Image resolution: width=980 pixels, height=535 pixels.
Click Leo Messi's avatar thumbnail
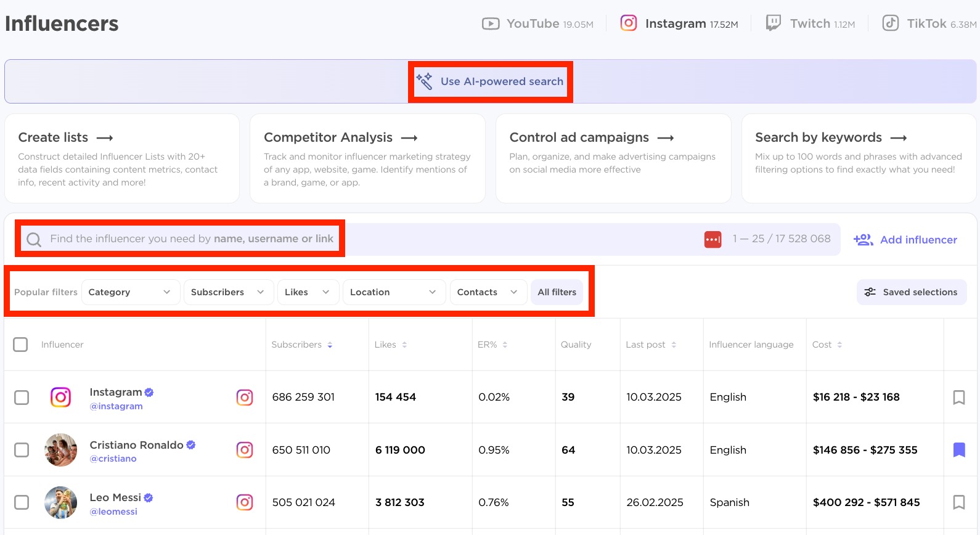(60, 502)
